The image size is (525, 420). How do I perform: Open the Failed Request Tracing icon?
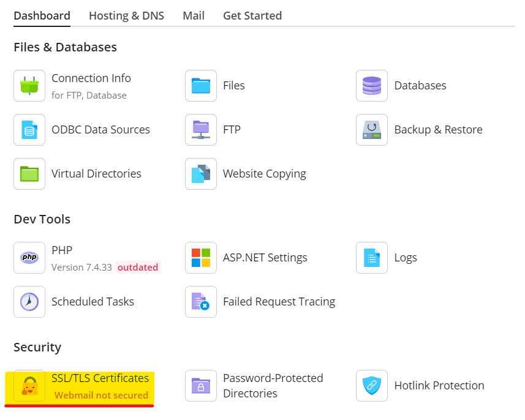pos(201,302)
